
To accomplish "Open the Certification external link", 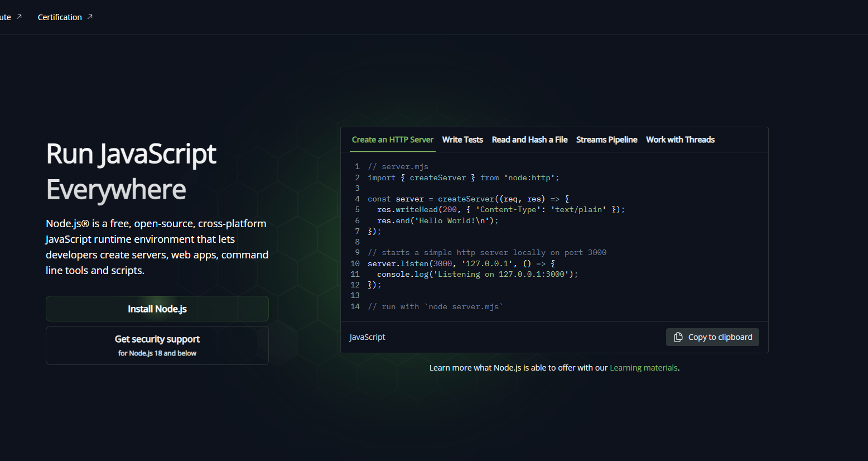I will (65, 17).
